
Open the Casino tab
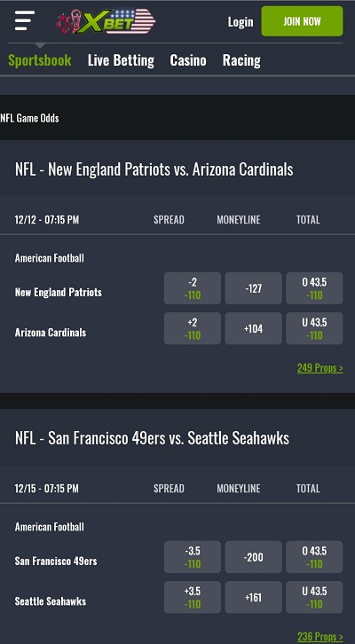coord(188,60)
